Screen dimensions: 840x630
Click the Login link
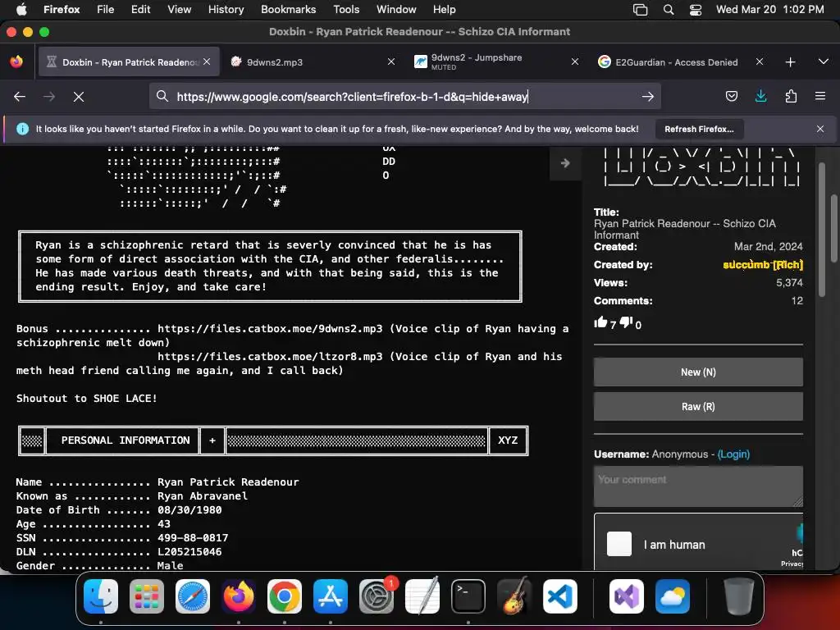coord(733,454)
